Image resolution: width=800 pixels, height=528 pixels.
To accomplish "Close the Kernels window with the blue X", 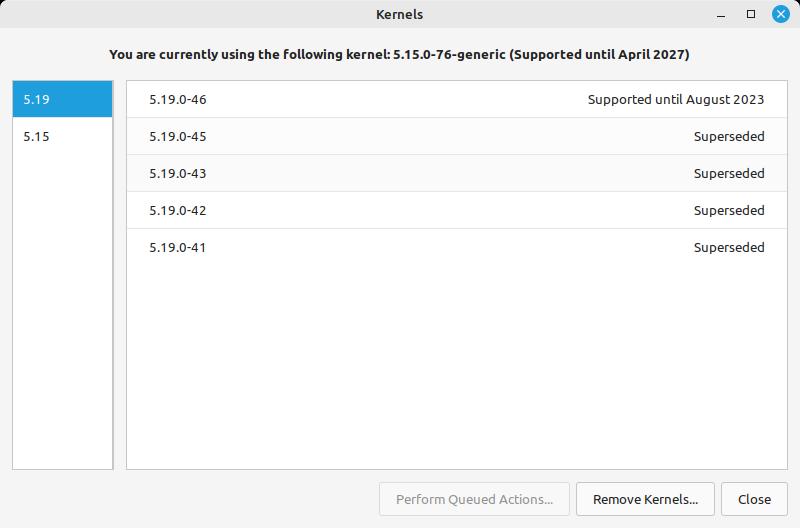I will tap(780, 14).
